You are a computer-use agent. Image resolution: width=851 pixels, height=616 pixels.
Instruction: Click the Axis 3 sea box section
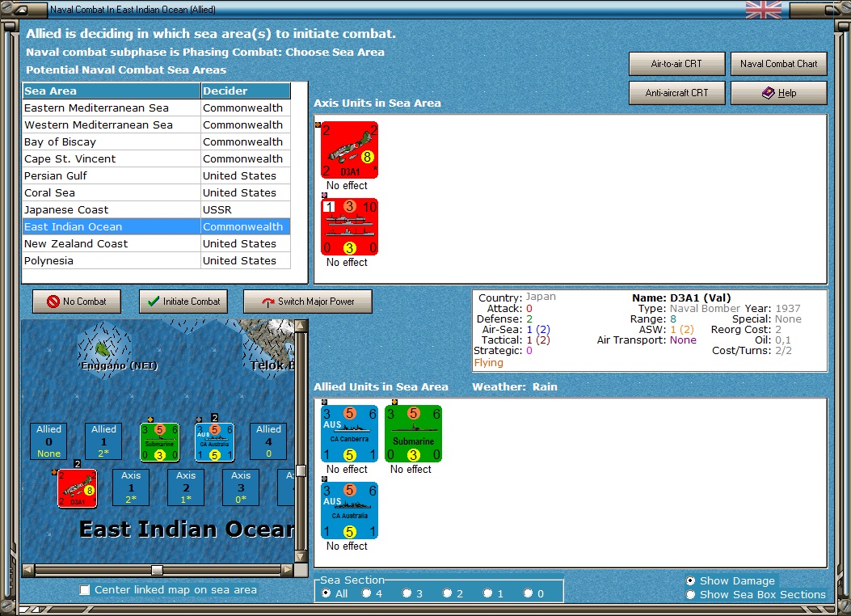241,487
